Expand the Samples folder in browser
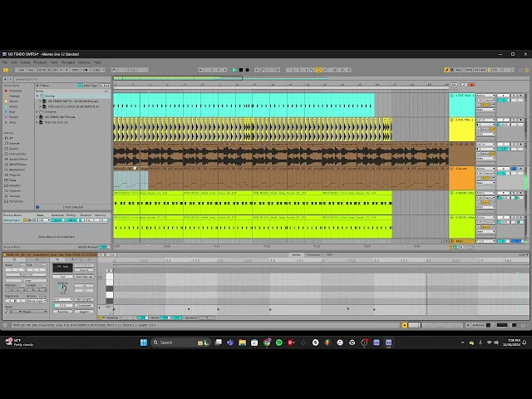 point(37,111)
